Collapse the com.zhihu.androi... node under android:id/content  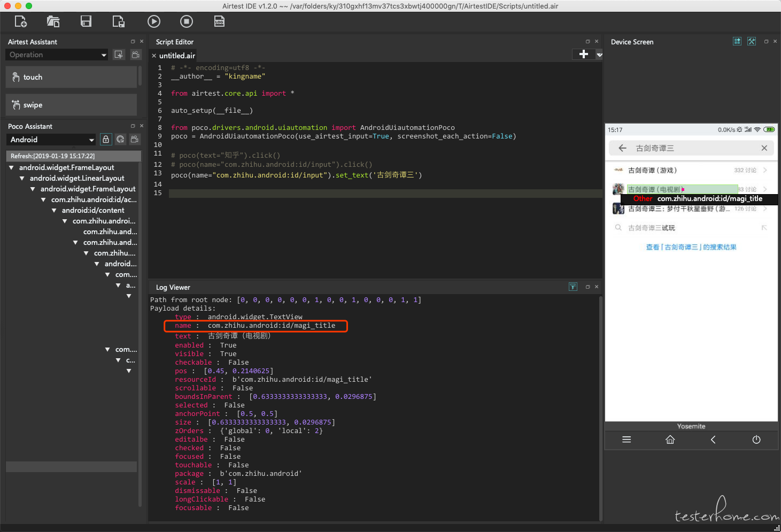click(65, 221)
